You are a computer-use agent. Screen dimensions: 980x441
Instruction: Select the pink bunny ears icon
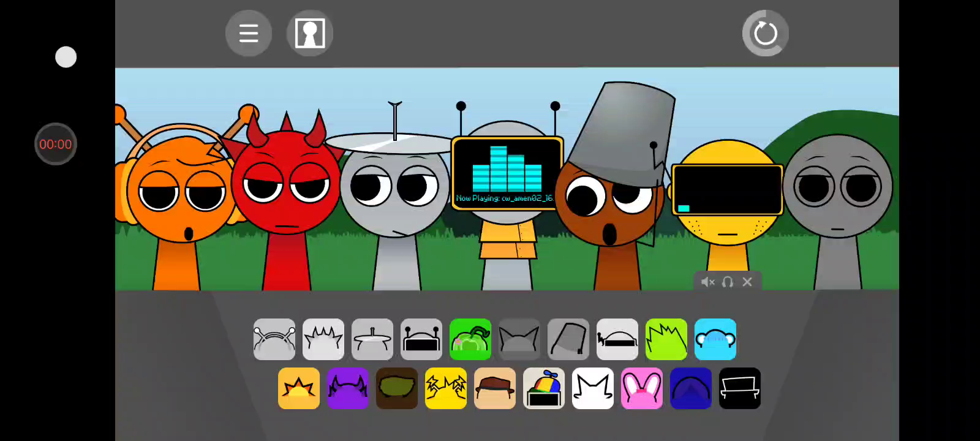tap(642, 388)
